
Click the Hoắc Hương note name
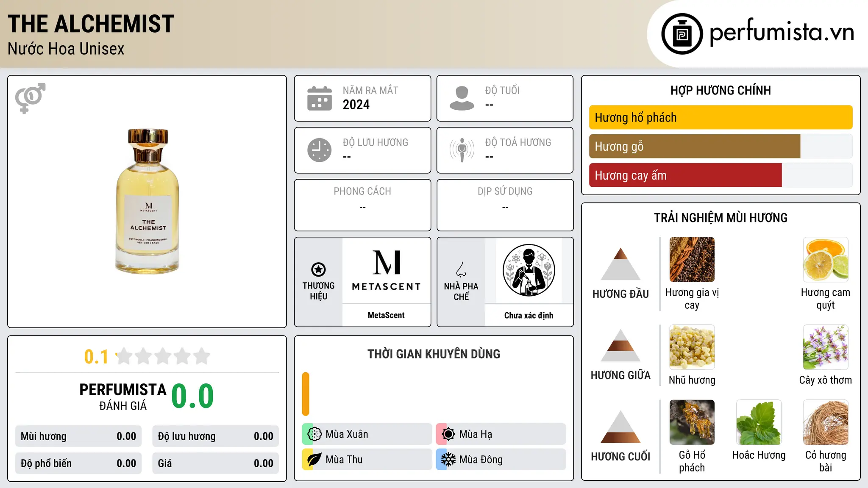click(759, 455)
